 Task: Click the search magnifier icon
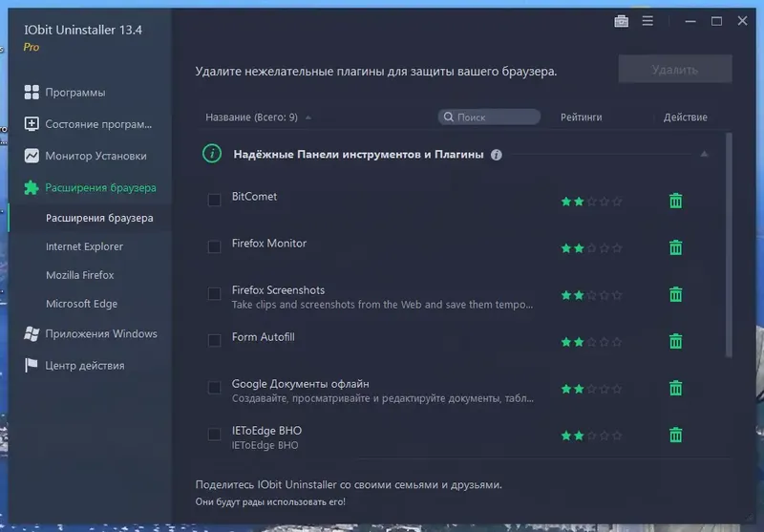click(x=449, y=117)
